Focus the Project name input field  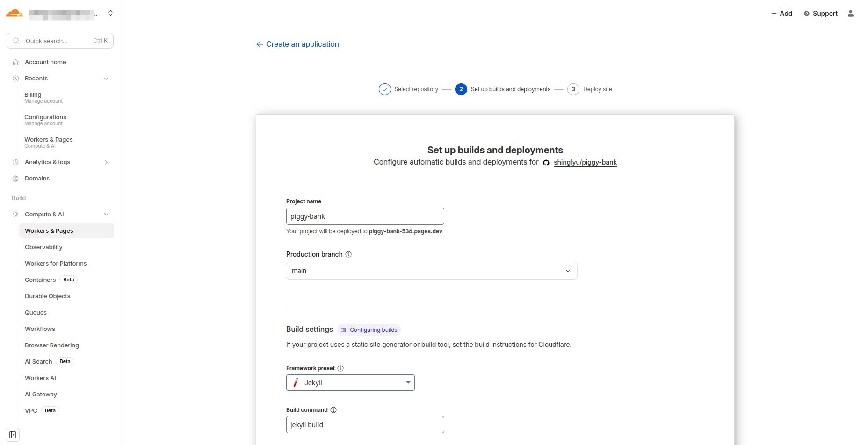(x=365, y=216)
